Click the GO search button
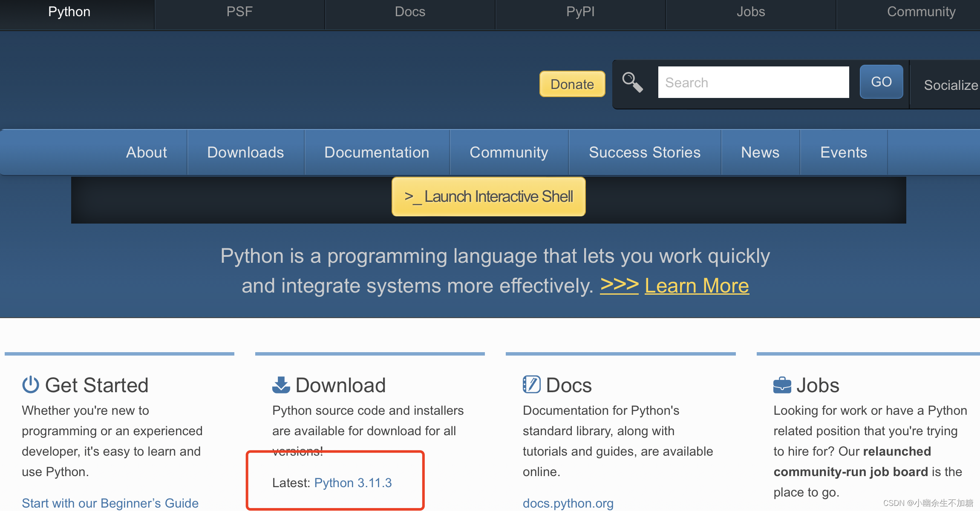980x511 pixels. click(881, 82)
